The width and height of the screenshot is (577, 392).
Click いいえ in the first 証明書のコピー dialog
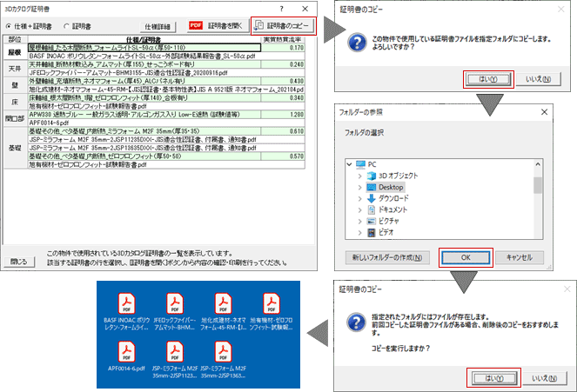(539, 79)
